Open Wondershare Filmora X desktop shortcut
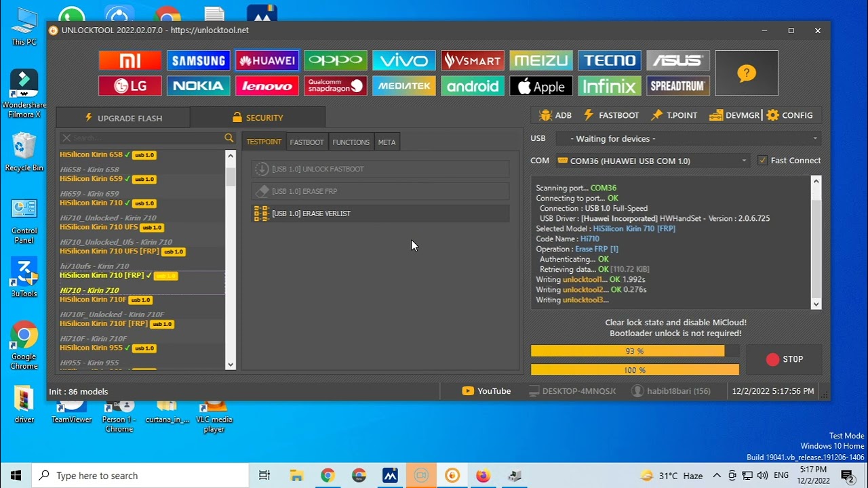Image resolution: width=868 pixels, height=488 pixels. pos(24,94)
